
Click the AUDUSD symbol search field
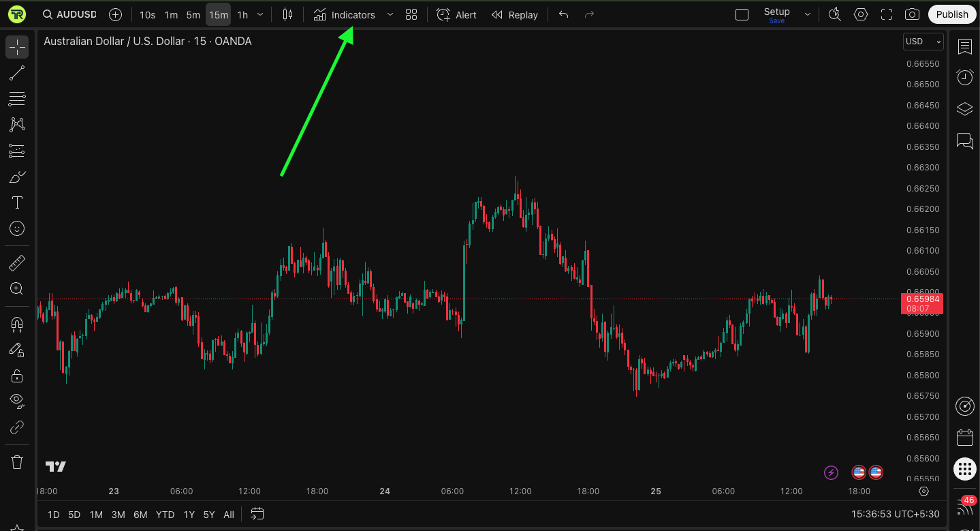69,14
